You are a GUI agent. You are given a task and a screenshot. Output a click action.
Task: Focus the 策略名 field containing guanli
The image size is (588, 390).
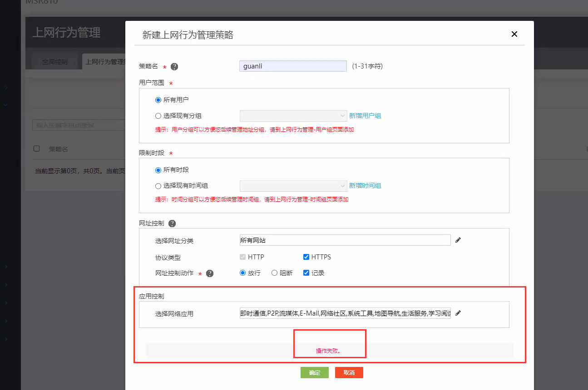(x=293, y=66)
